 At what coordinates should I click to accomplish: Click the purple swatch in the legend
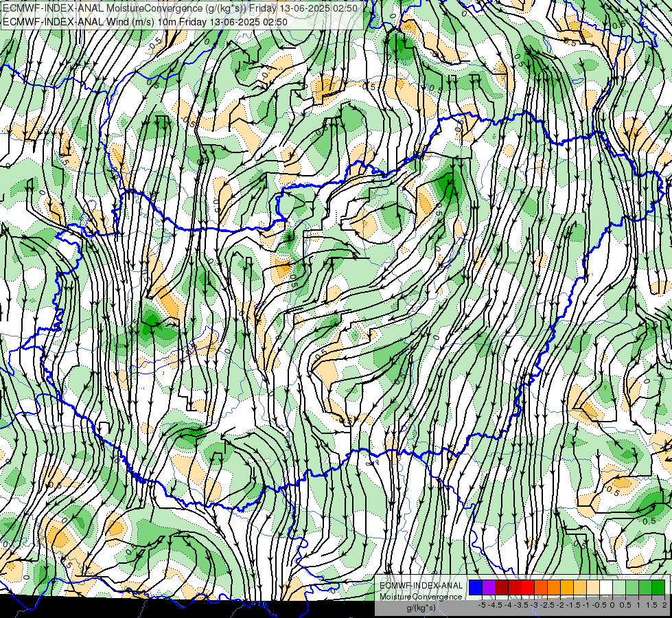(x=489, y=588)
